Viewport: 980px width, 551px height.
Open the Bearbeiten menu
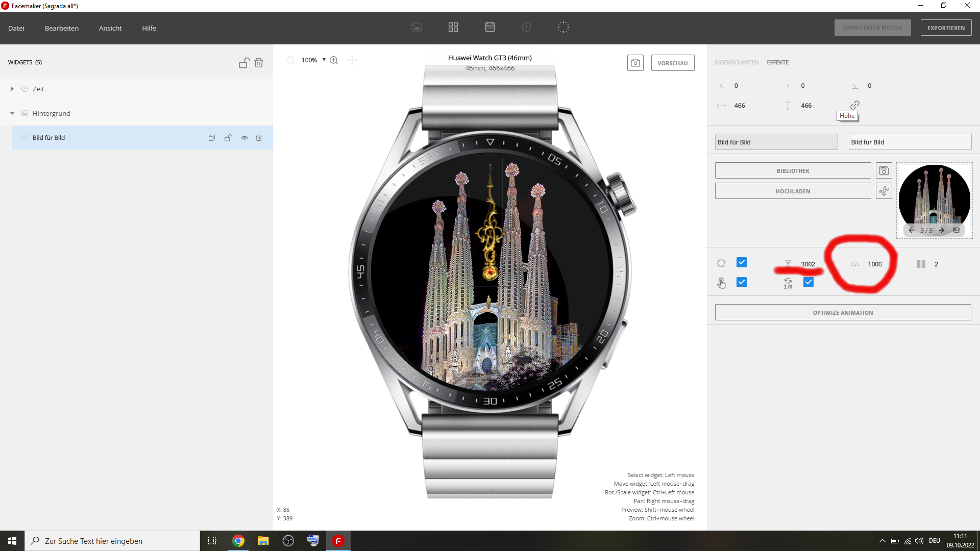(x=61, y=28)
